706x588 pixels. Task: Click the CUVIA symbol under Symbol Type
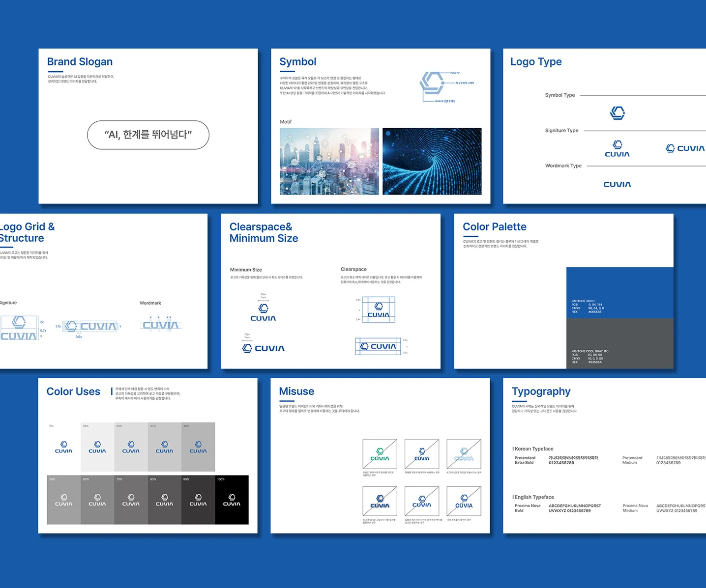[x=618, y=113]
